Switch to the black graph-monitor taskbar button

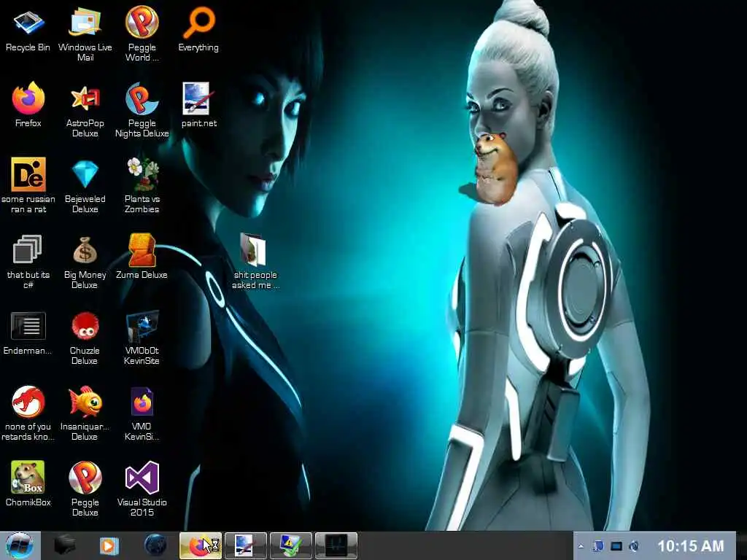[x=336, y=545]
